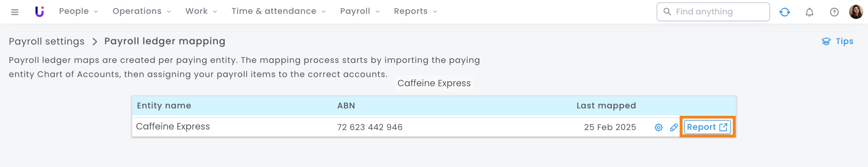Open the Payroll menu
The width and height of the screenshot is (868, 167).
(360, 11)
